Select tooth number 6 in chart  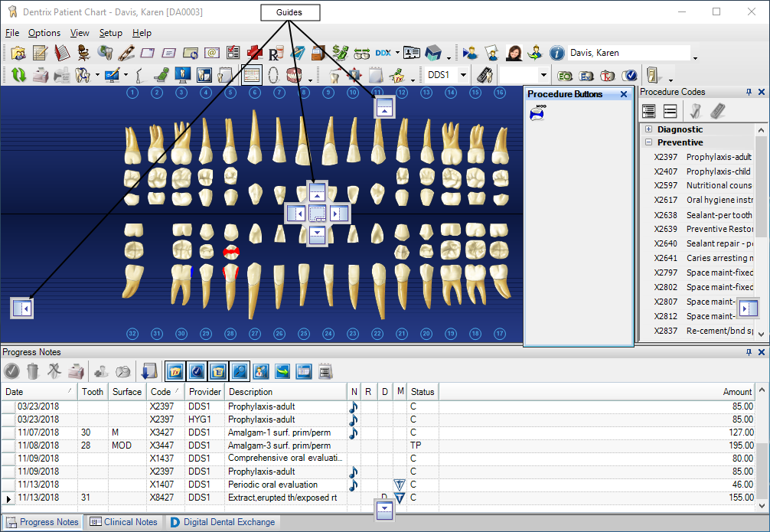click(x=254, y=93)
